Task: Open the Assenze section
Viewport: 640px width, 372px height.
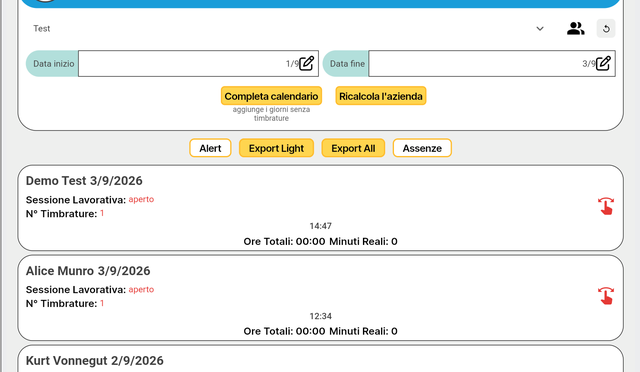Action: [422, 148]
